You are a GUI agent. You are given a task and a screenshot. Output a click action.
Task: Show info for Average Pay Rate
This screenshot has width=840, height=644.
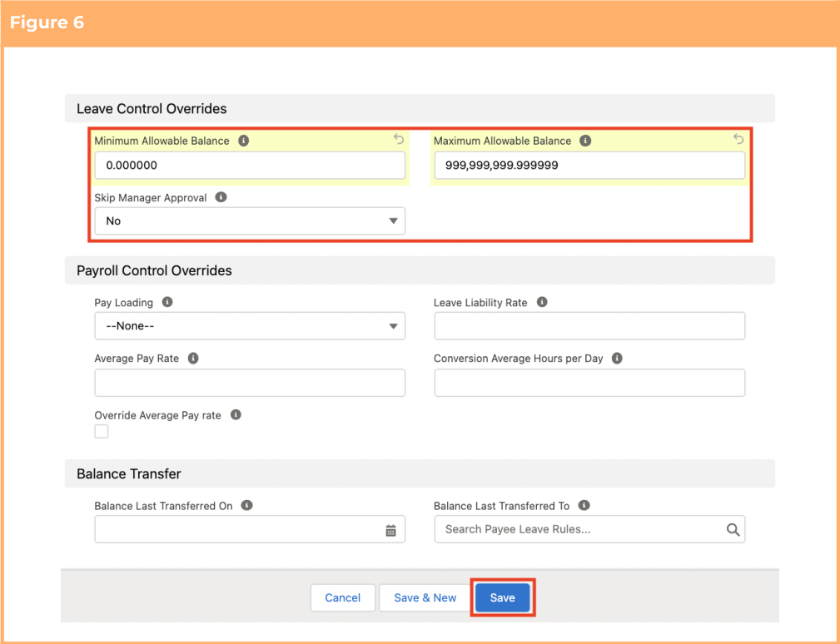(193, 358)
